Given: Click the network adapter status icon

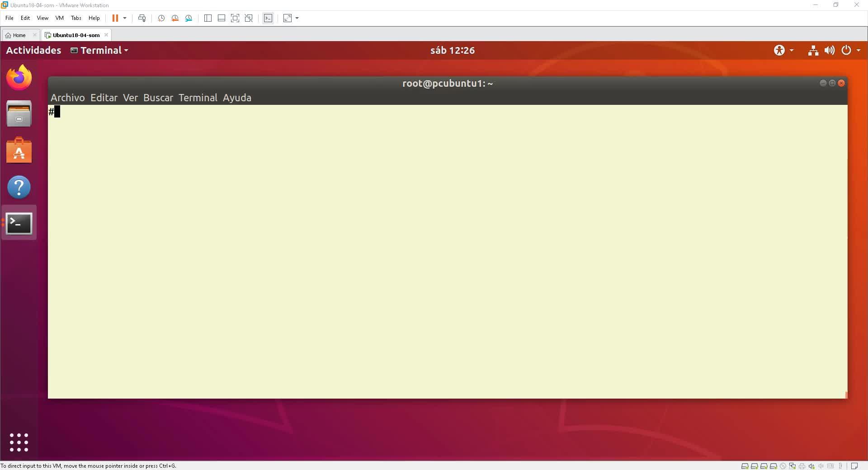Looking at the screenshot, I should 793,466.
